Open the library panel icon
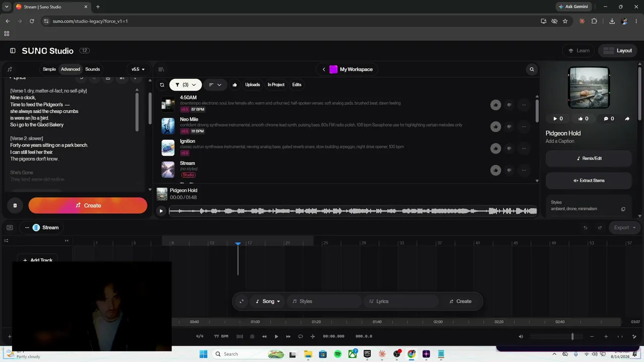Viewport: 644px width, 362px height. (161, 69)
